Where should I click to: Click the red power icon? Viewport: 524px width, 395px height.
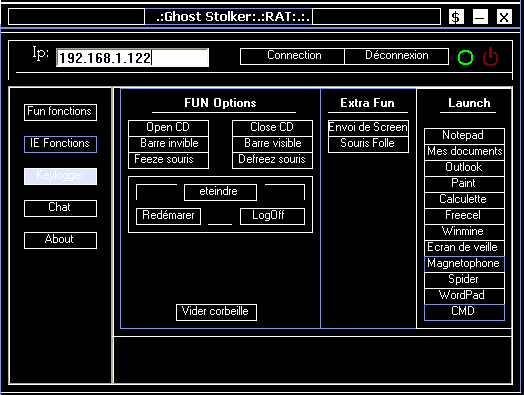point(490,56)
